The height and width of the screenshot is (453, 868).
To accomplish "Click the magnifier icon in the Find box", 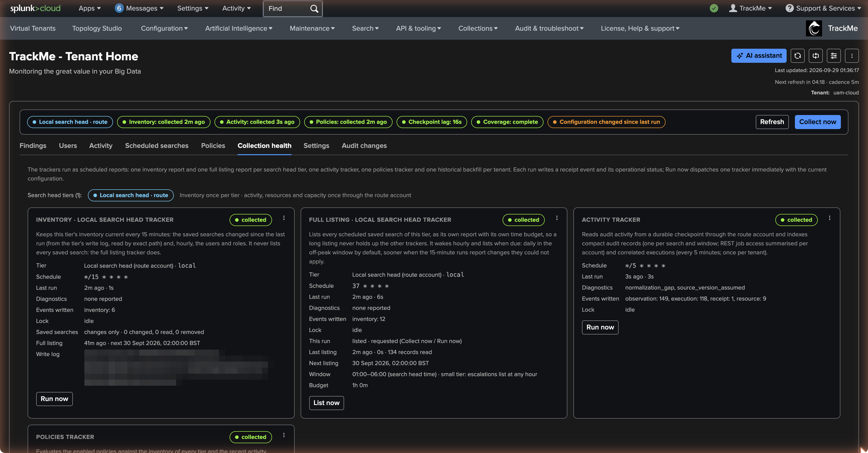I will coord(314,9).
